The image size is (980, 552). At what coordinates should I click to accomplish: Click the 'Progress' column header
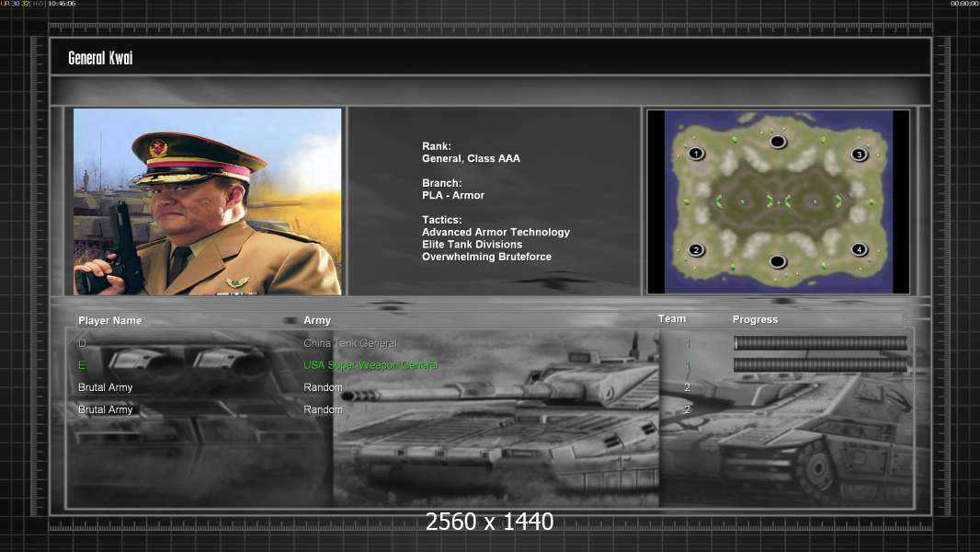(x=755, y=319)
